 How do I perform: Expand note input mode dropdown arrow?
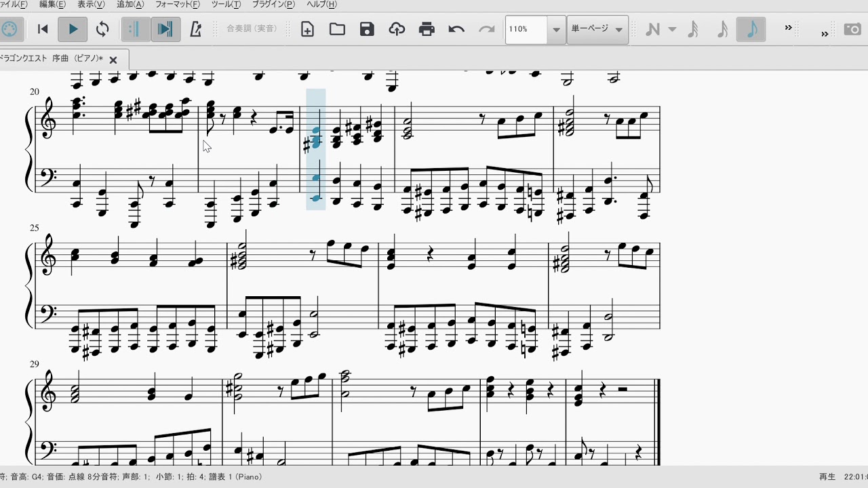(672, 29)
